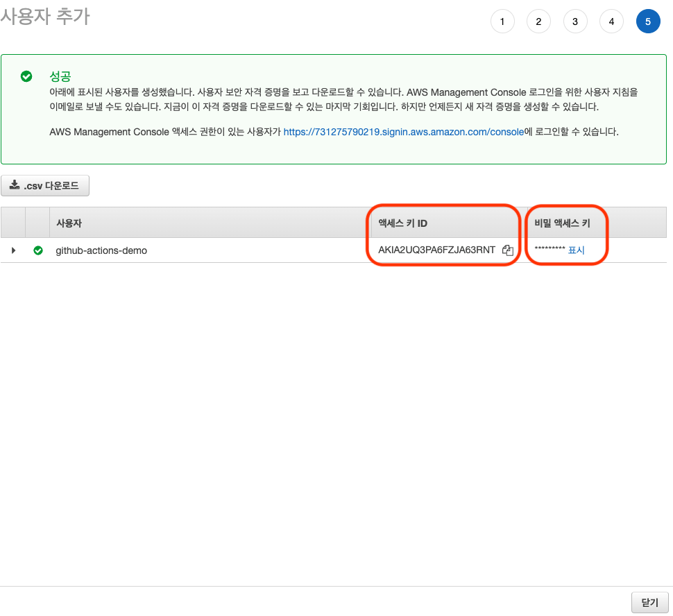
Task: Click the 성공 success heading
Action: (x=60, y=76)
